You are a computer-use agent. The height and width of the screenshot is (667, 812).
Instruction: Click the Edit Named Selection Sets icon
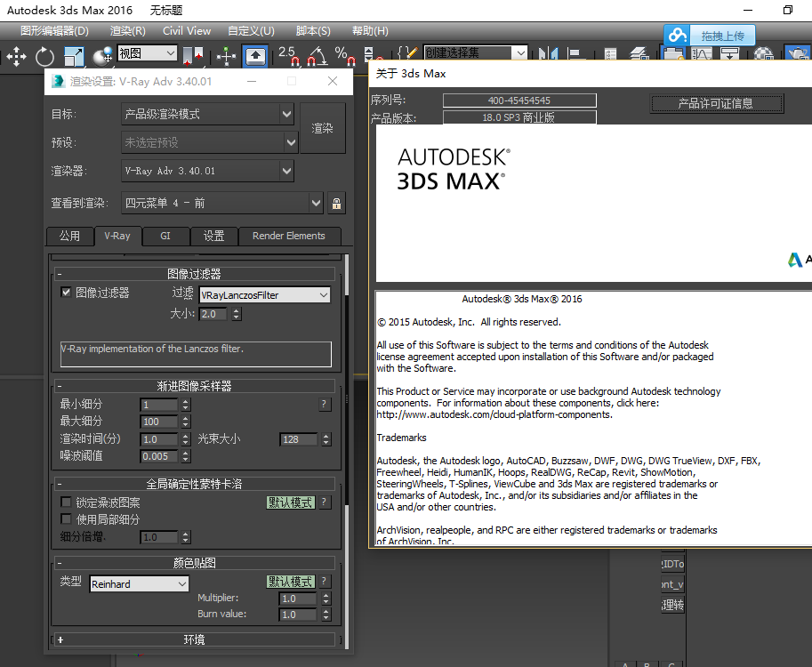[x=408, y=52]
